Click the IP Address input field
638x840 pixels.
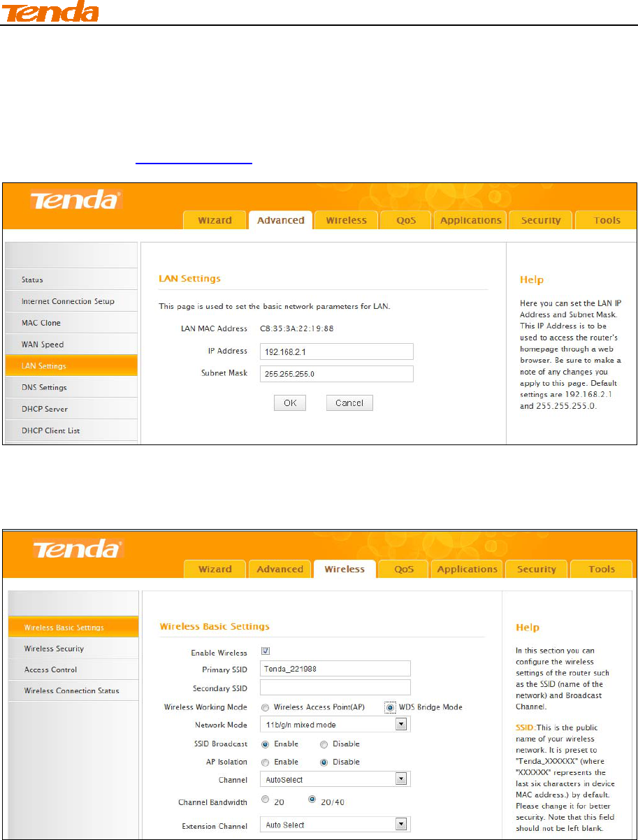[336, 351]
